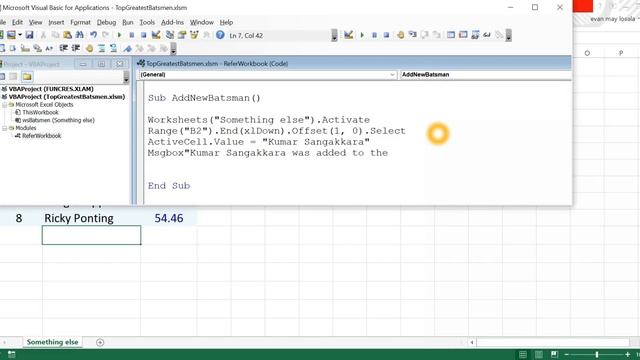The image size is (640, 360).
Task: Switch to the 'Something else' sheet tab
Action: (52, 342)
